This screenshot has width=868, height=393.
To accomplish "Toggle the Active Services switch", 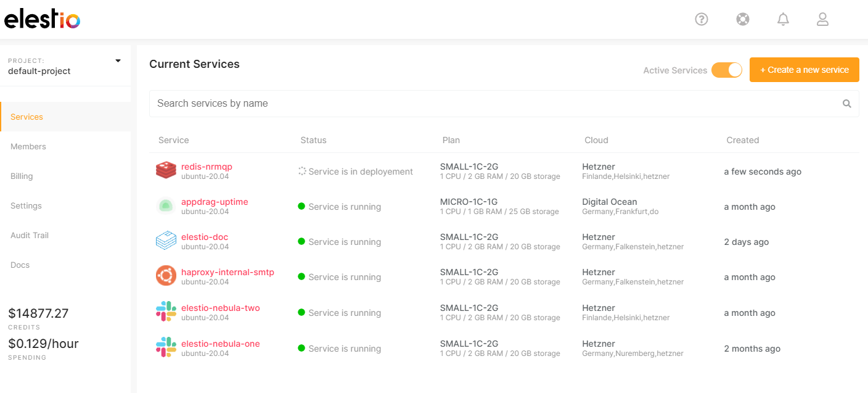I will [726, 70].
